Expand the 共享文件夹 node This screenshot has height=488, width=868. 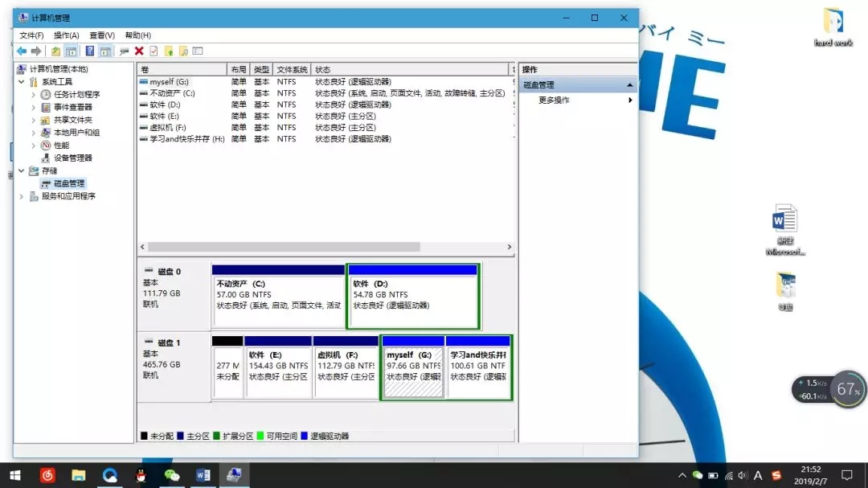[33, 120]
